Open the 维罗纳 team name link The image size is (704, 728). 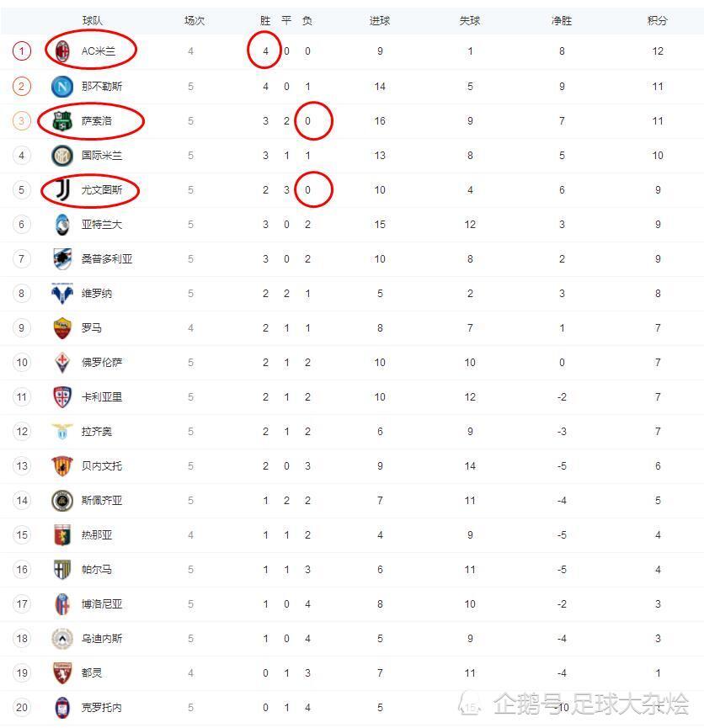pos(97,294)
